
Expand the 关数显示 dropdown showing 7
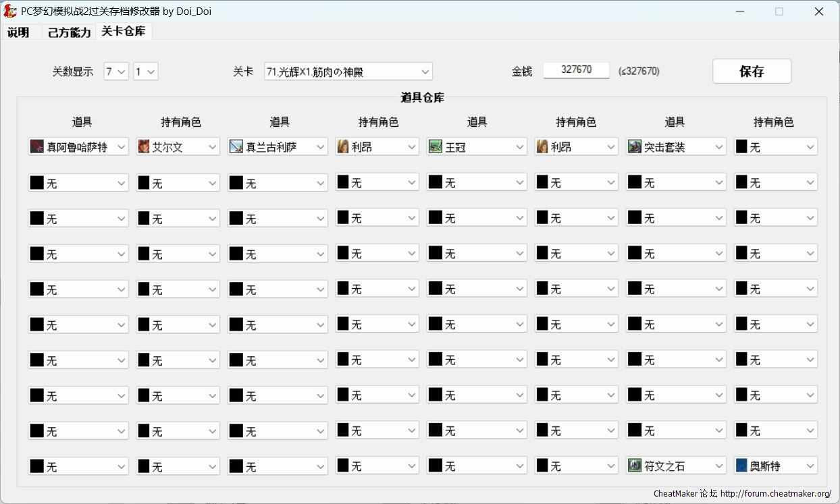[122, 72]
